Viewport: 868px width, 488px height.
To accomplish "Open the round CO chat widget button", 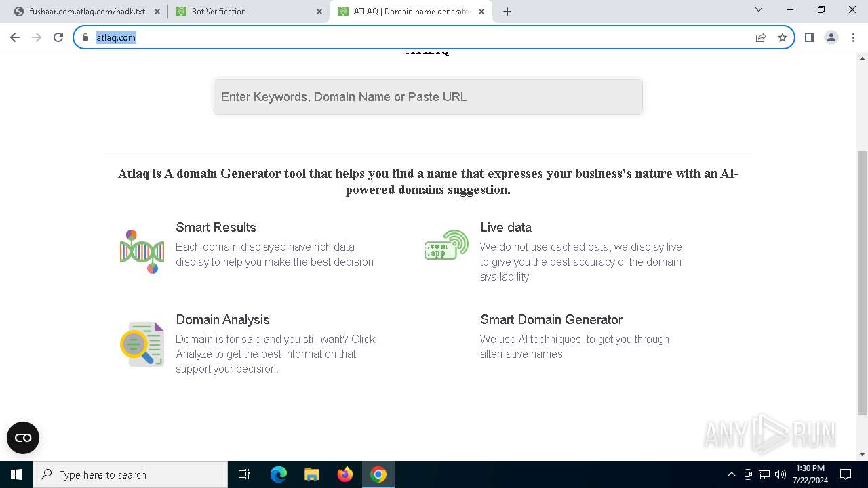I will (23, 438).
